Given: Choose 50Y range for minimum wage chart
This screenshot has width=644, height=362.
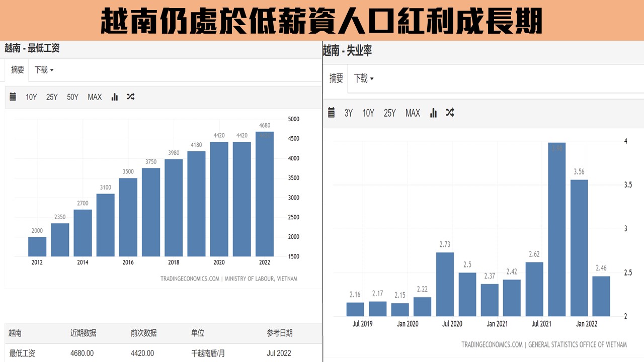Looking at the screenshot, I should pos(72,97).
